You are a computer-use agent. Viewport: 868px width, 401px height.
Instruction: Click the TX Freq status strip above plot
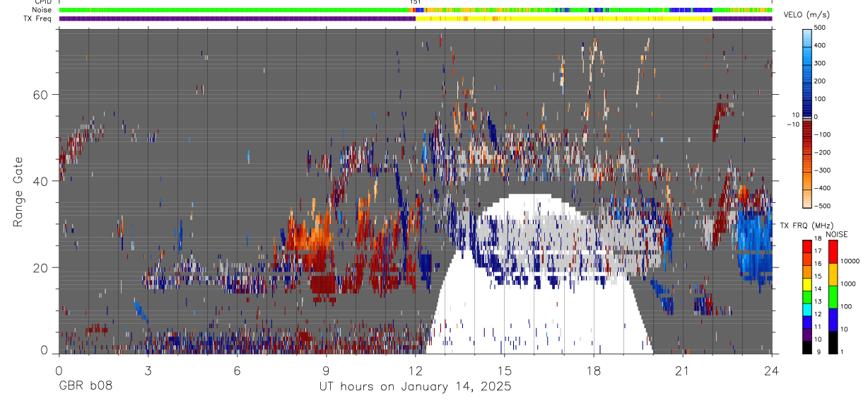tap(415, 18)
